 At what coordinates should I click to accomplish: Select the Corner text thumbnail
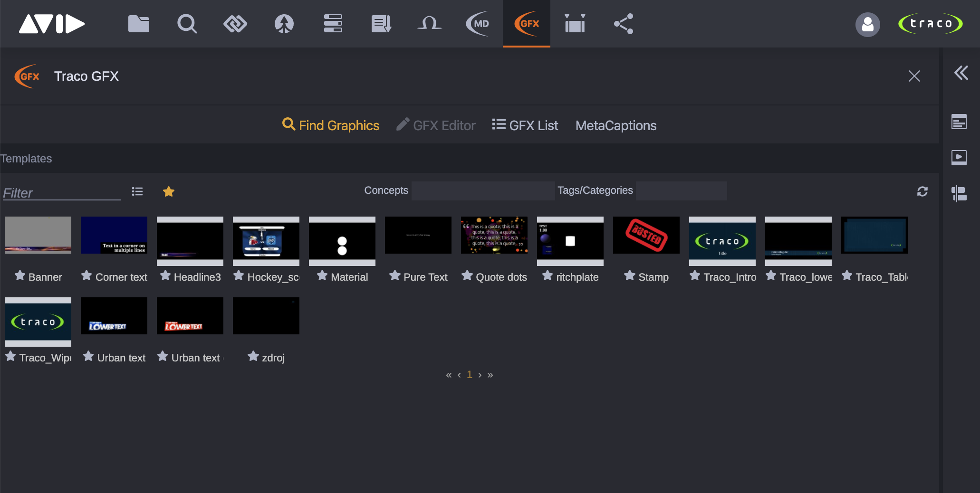coord(114,235)
